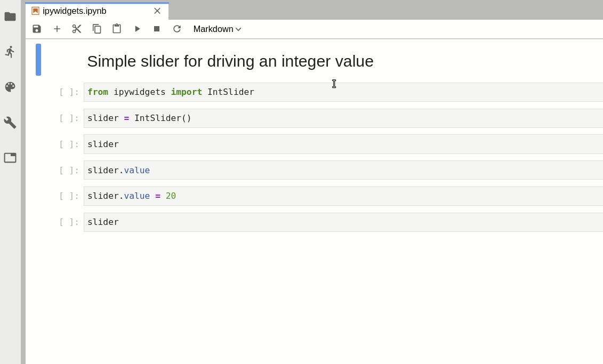This screenshot has height=364, width=603.
Task: Close the ipywidgets.ipynb tab
Action: (x=157, y=11)
